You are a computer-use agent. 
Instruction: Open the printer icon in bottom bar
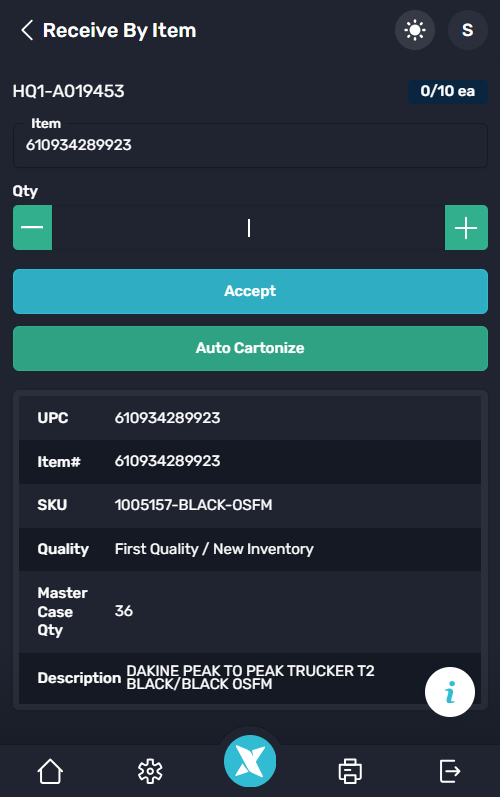tap(350, 771)
